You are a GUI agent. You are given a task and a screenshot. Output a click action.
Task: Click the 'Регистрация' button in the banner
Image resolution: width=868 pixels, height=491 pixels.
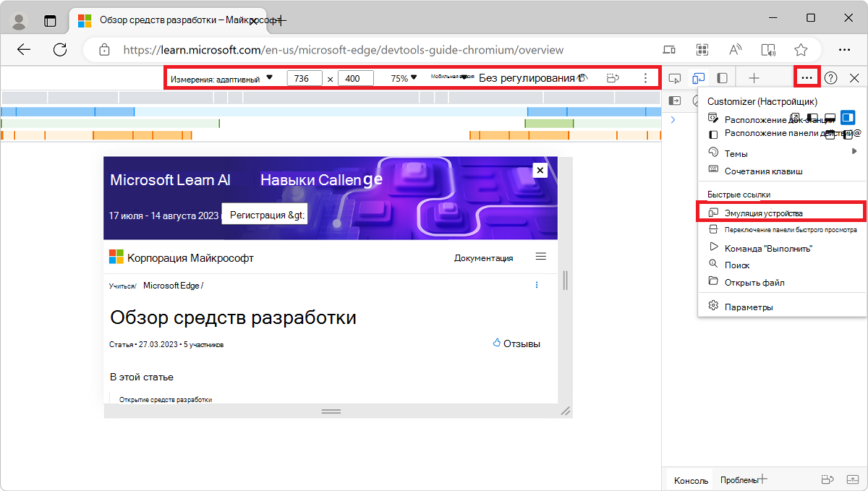(265, 213)
